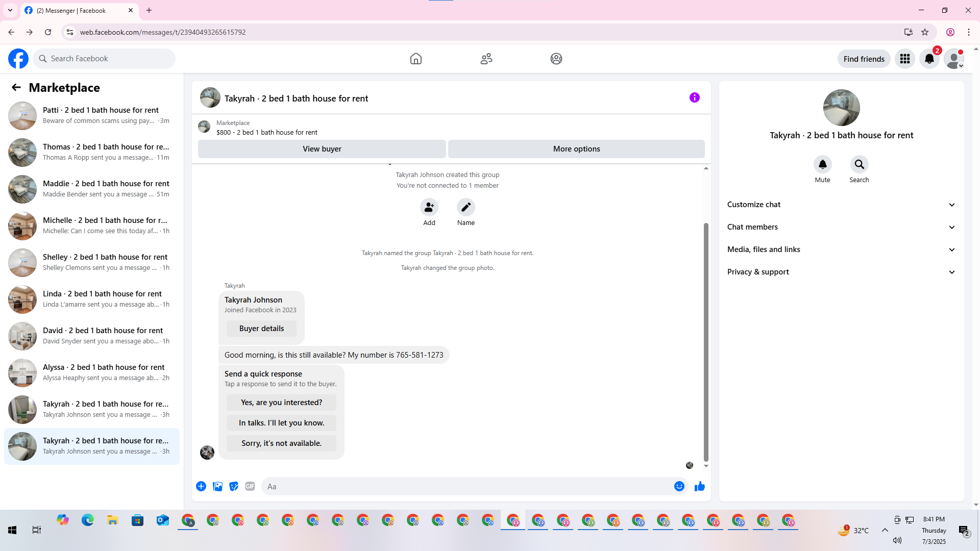Search in conversation magnifier icon
The height and width of the screenshot is (551, 980).
point(859,164)
